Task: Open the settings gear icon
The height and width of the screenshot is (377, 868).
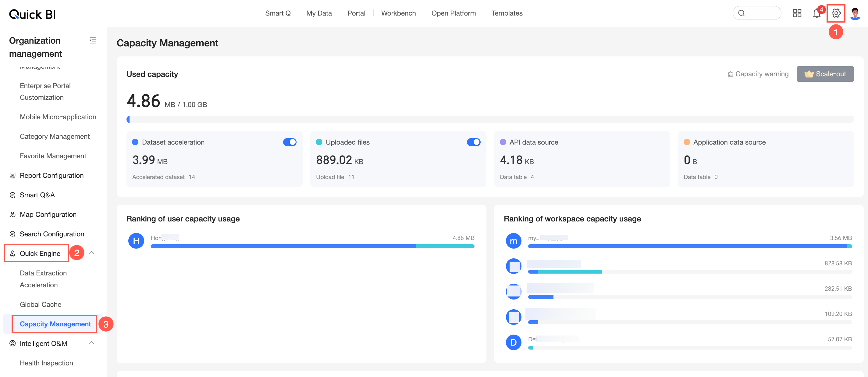Action: (x=836, y=13)
